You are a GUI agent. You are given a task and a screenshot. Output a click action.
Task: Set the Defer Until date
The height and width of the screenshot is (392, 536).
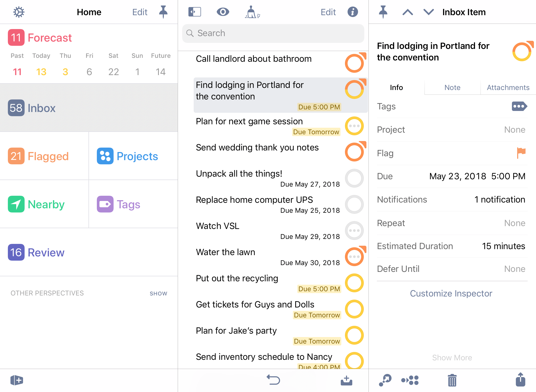pos(452,269)
